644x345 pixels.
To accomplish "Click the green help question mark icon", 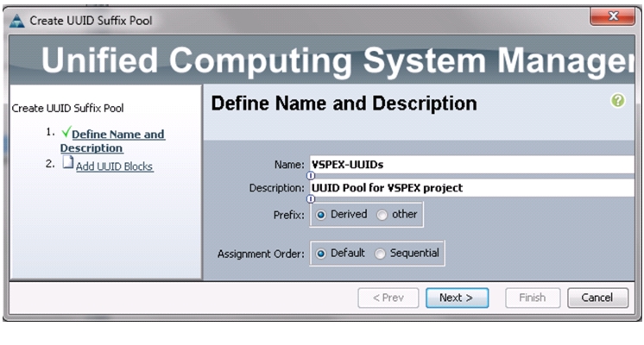I will [x=617, y=101].
